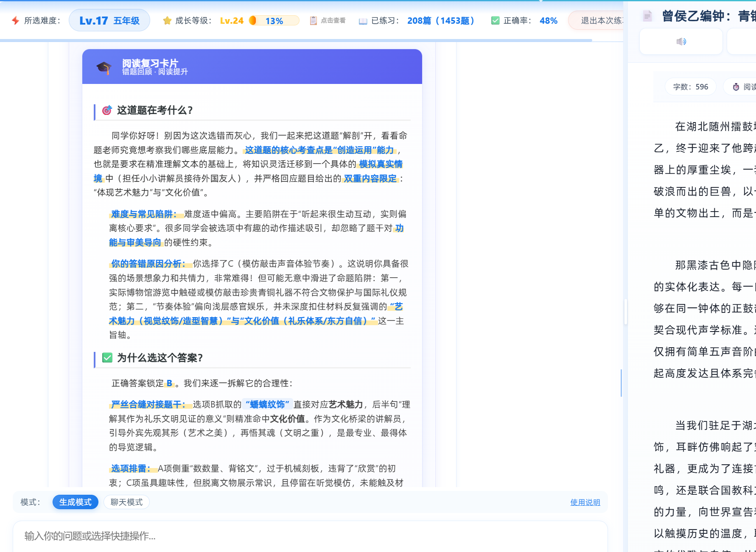Image resolution: width=756 pixels, height=552 pixels.
Task: Click the 48% accuracy value
Action: [x=549, y=20]
